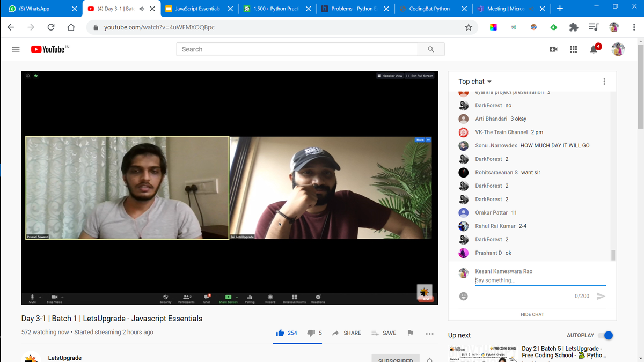Image resolution: width=644 pixels, height=362 pixels.
Task: Click Omkar Pattar chat message
Action: (532, 213)
